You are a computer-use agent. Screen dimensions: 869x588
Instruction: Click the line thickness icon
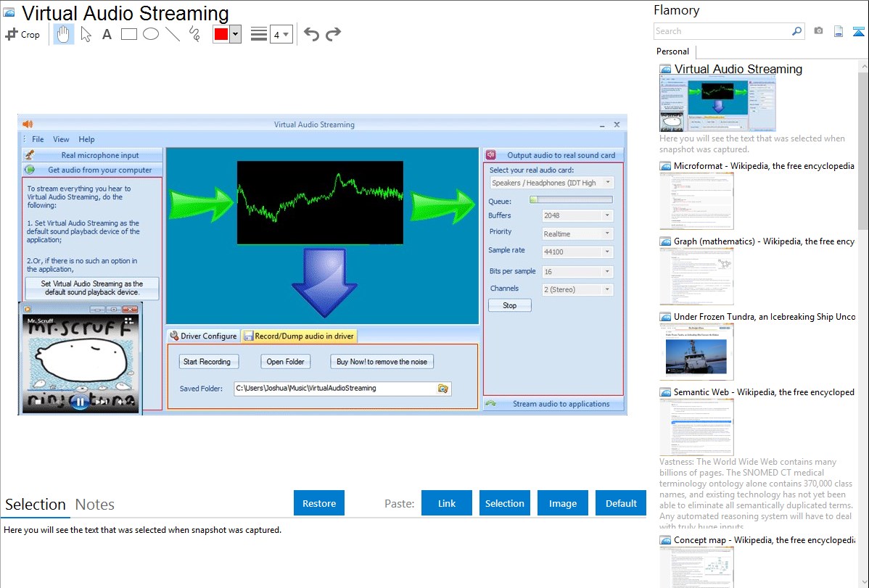(258, 34)
